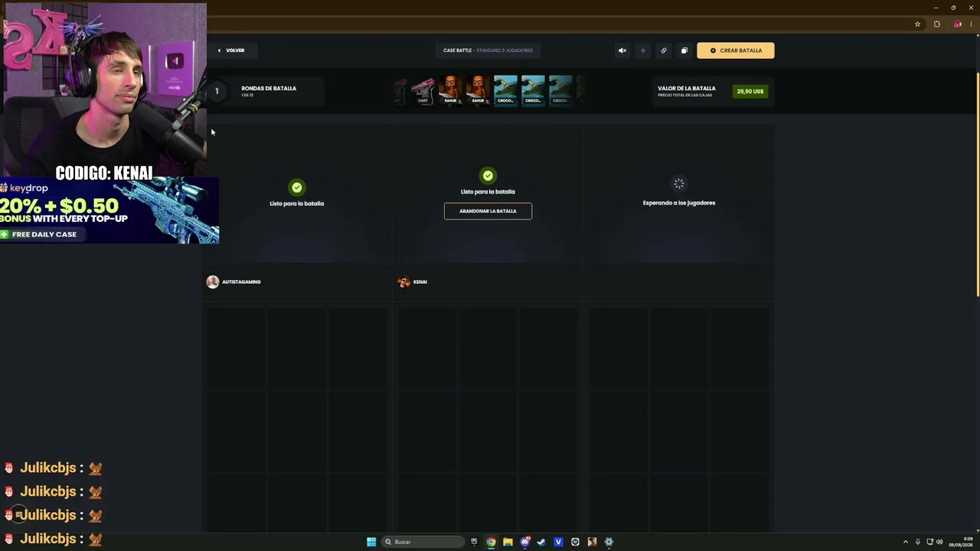
Task: Show hidden system tray icons
Action: [906, 542]
